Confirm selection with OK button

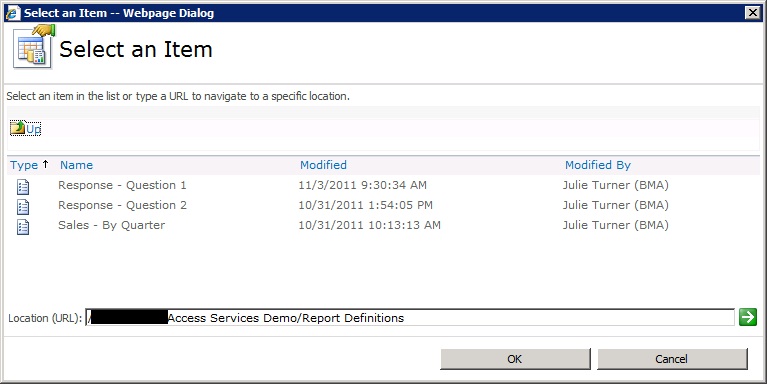[x=515, y=359]
